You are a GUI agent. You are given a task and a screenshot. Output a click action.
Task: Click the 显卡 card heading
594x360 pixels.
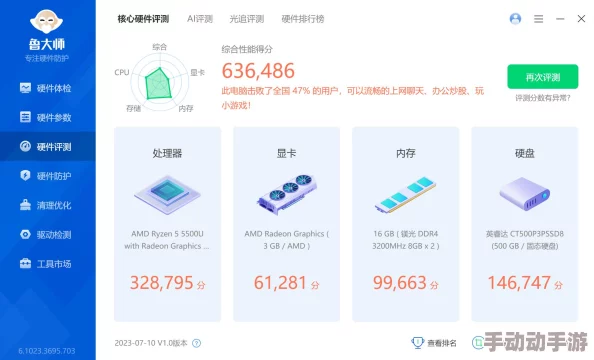[286, 153]
